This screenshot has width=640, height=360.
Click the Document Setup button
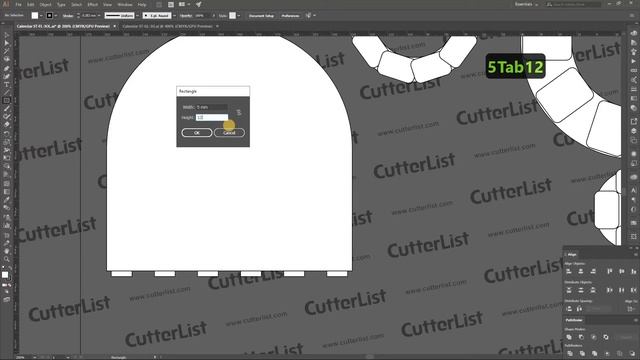pos(261,16)
